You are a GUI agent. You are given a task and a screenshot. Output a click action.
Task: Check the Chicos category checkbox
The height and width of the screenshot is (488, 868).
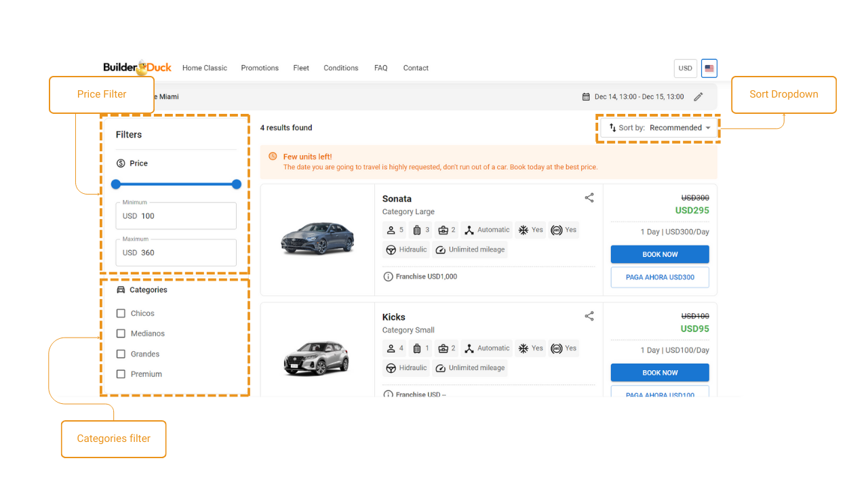pos(121,313)
